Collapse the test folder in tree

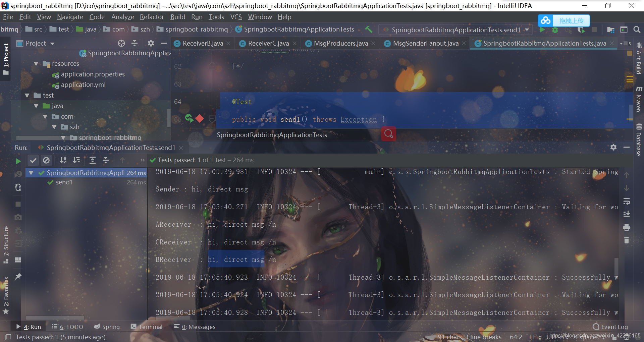(27, 96)
